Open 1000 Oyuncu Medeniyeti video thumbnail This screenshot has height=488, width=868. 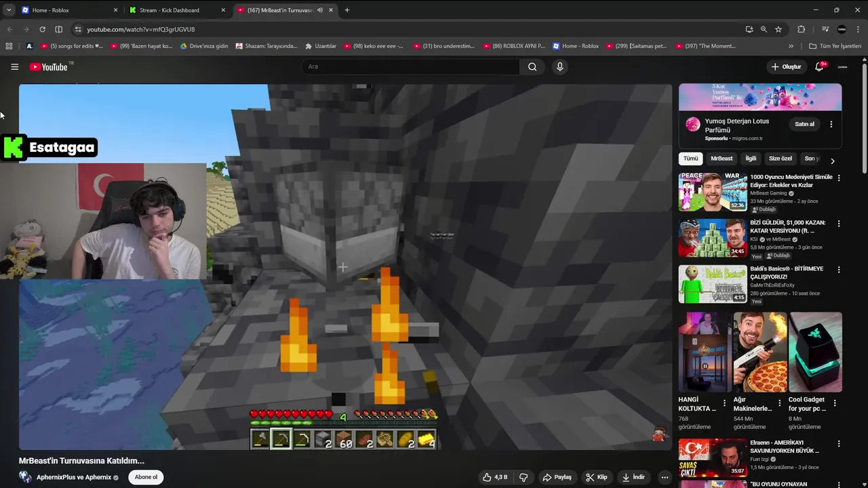(x=713, y=192)
